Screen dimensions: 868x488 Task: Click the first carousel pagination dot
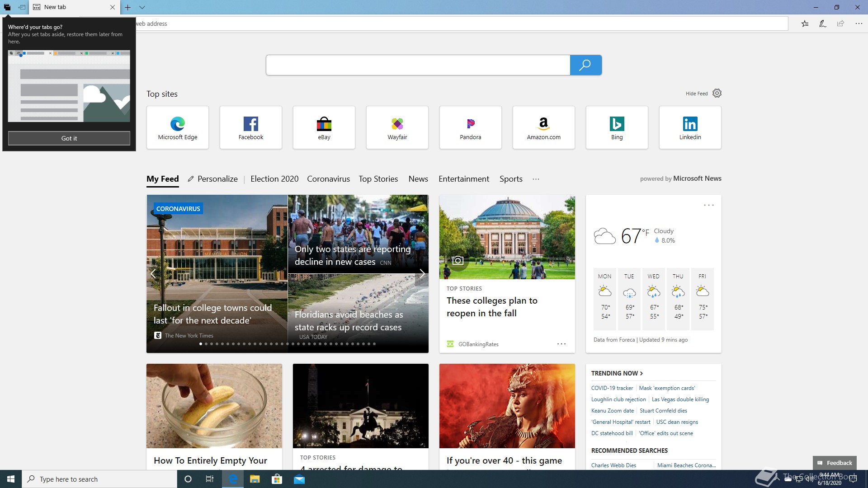pos(201,344)
